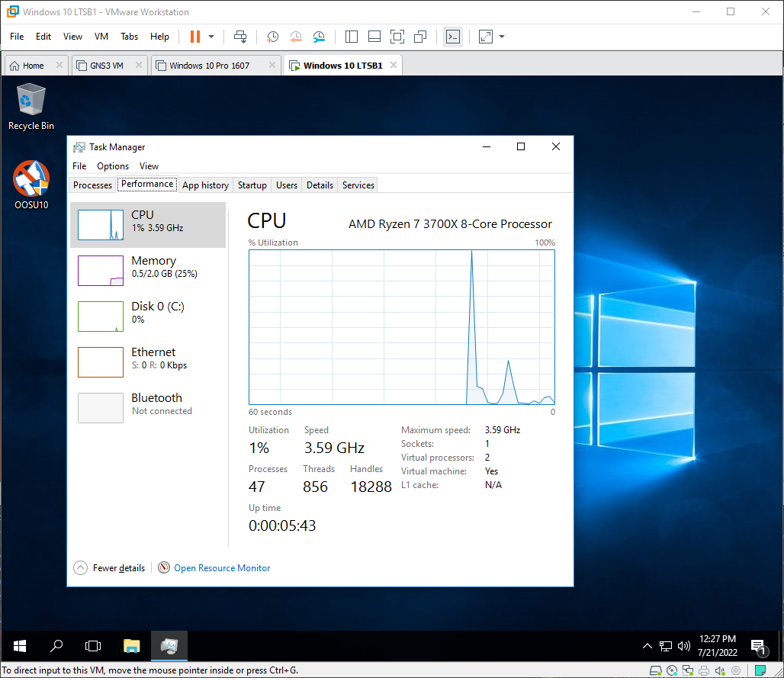Select the Disk 0 (C:) performance item

click(x=148, y=317)
